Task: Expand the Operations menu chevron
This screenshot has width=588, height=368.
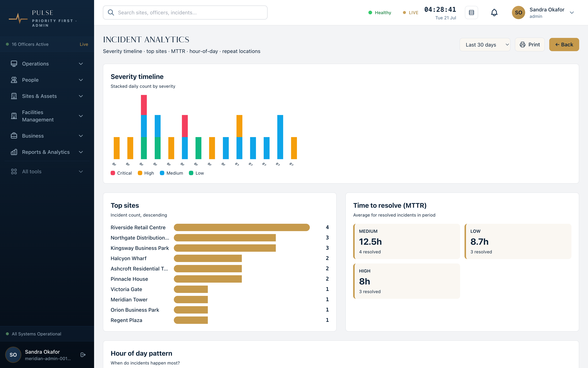Action: [x=81, y=64]
